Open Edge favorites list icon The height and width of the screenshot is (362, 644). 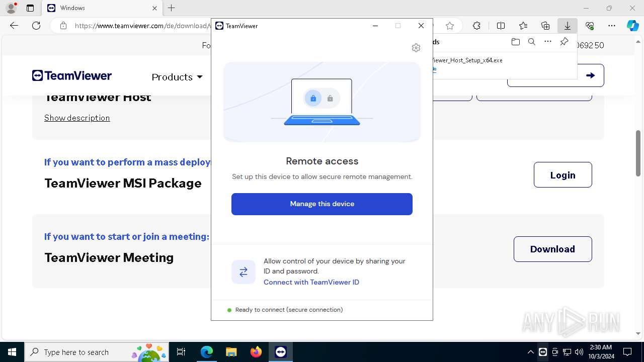pos(523,26)
